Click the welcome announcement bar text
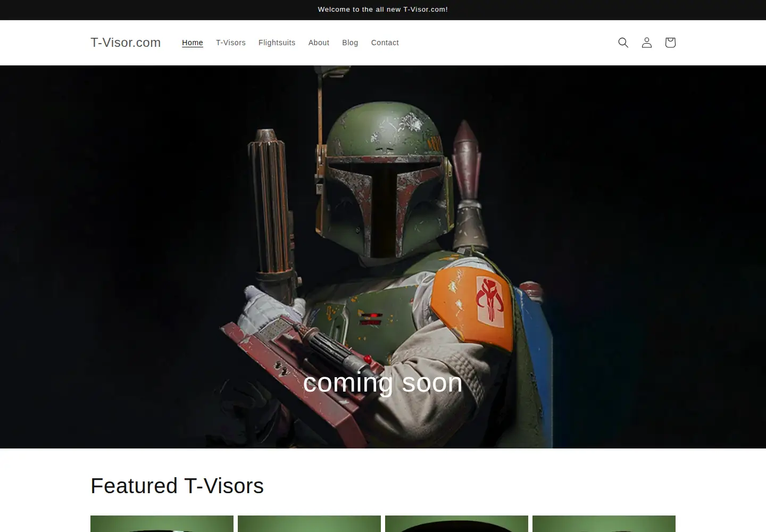The height and width of the screenshot is (532, 766). [x=383, y=10]
